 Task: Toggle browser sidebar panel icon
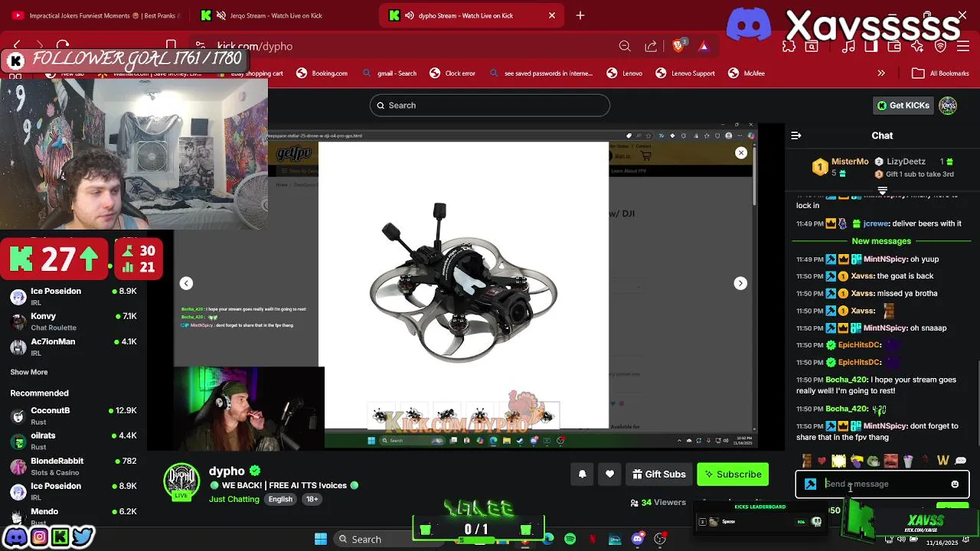coord(871,46)
